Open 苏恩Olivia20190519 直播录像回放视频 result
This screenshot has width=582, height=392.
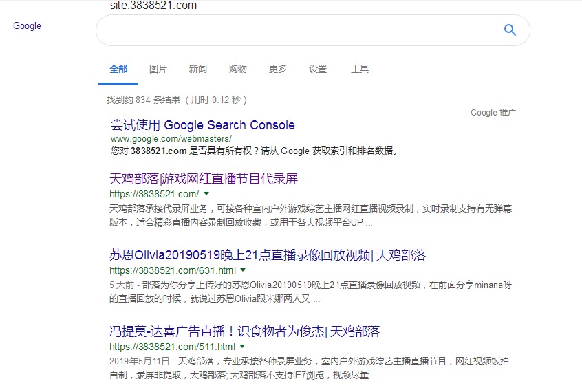(x=268, y=255)
